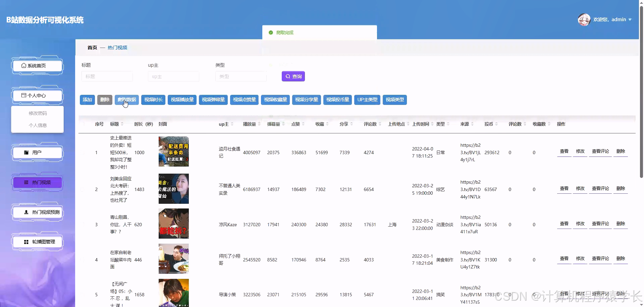This screenshot has height=307, width=644.
Task: Click the book icon beside 用户
Action: [26, 152]
